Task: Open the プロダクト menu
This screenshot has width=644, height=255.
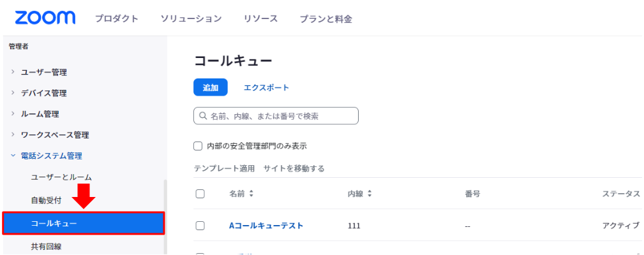Action: coord(117,18)
